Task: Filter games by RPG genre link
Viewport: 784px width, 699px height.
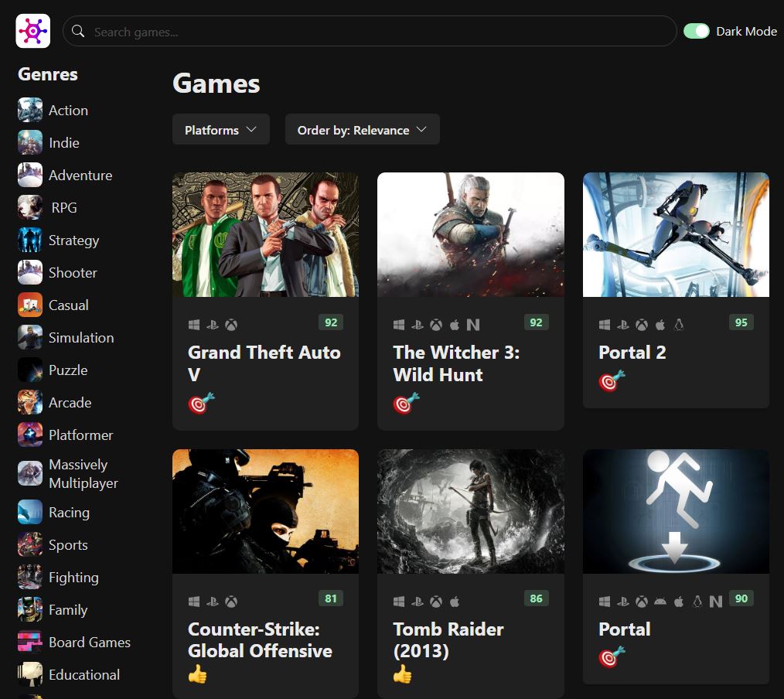Action: tap(64, 207)
